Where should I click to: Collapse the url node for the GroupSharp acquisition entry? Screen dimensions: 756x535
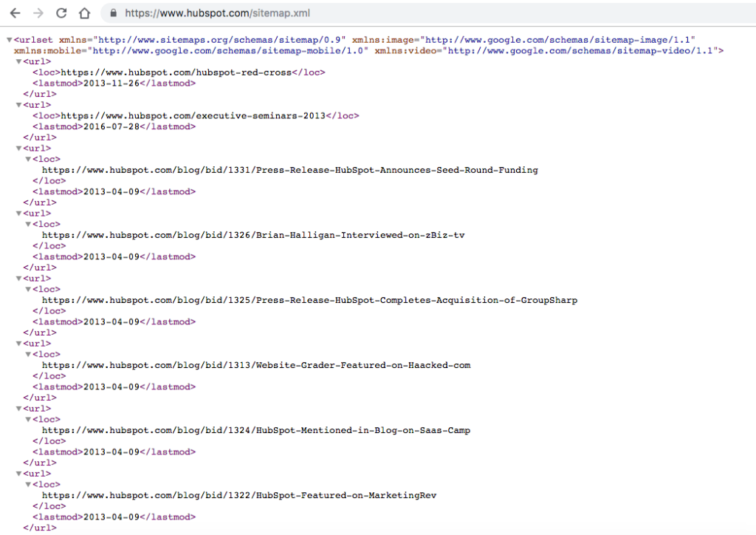click(x=18, y=279)
